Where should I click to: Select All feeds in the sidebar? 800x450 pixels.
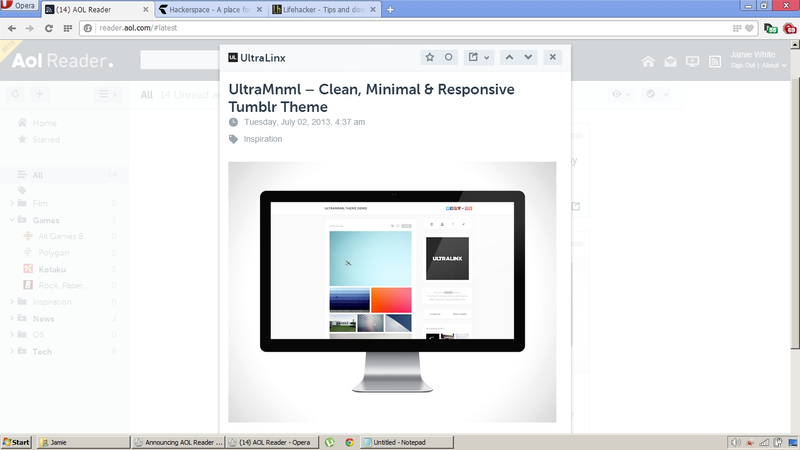click(x=64, y=175)
